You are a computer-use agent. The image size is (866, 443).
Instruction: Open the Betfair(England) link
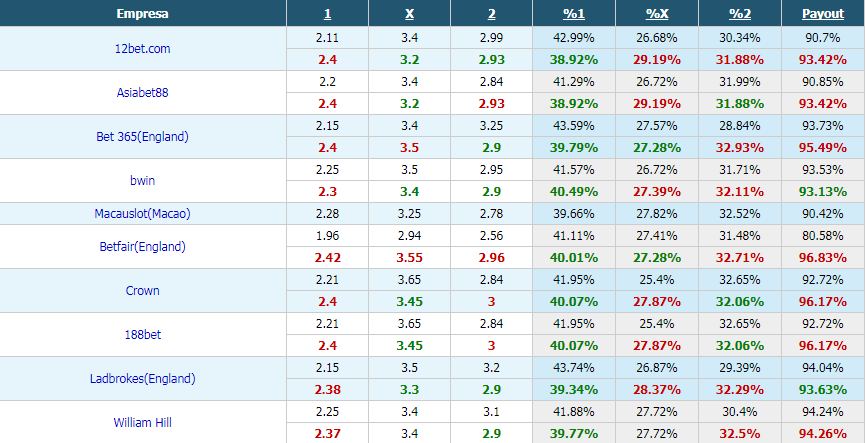pos(142,247)
